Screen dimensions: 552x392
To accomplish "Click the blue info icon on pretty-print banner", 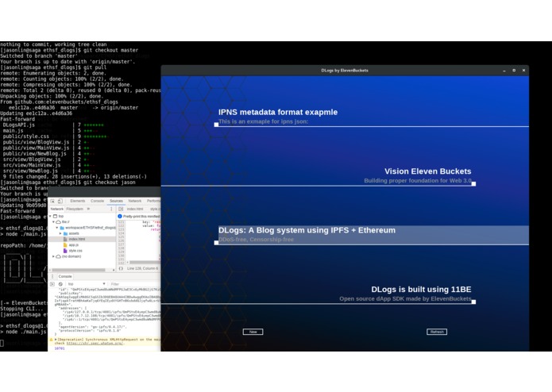I will 120,216.
